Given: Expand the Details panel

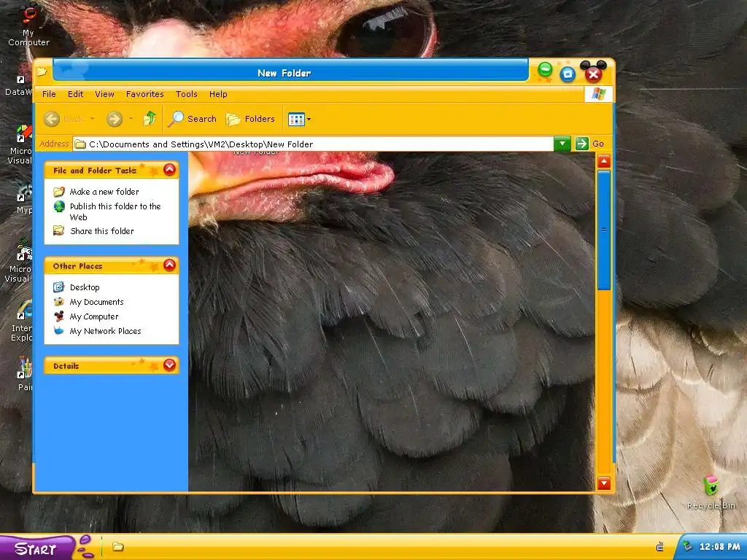Looking at the screenshot, I should click(x=169, y=365).
